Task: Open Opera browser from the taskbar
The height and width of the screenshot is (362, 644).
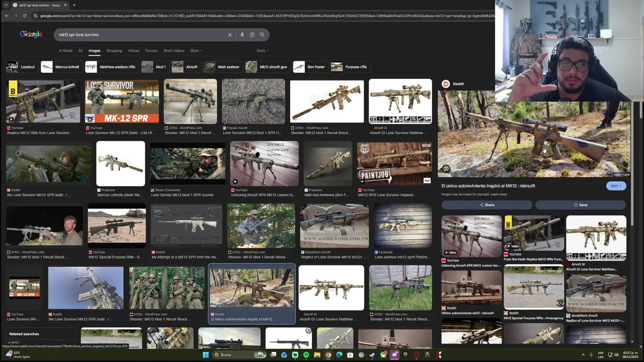Action: 416,355
